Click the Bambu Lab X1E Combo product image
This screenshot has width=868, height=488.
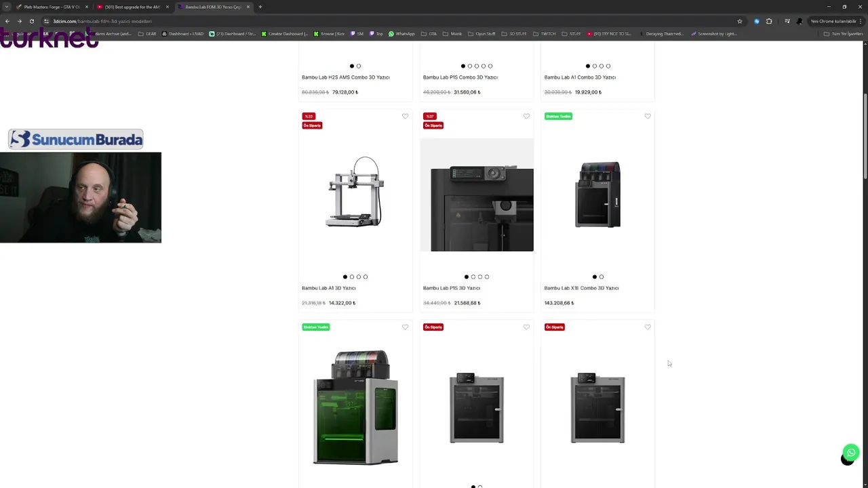pyautogui.click(x=597, y=194)
